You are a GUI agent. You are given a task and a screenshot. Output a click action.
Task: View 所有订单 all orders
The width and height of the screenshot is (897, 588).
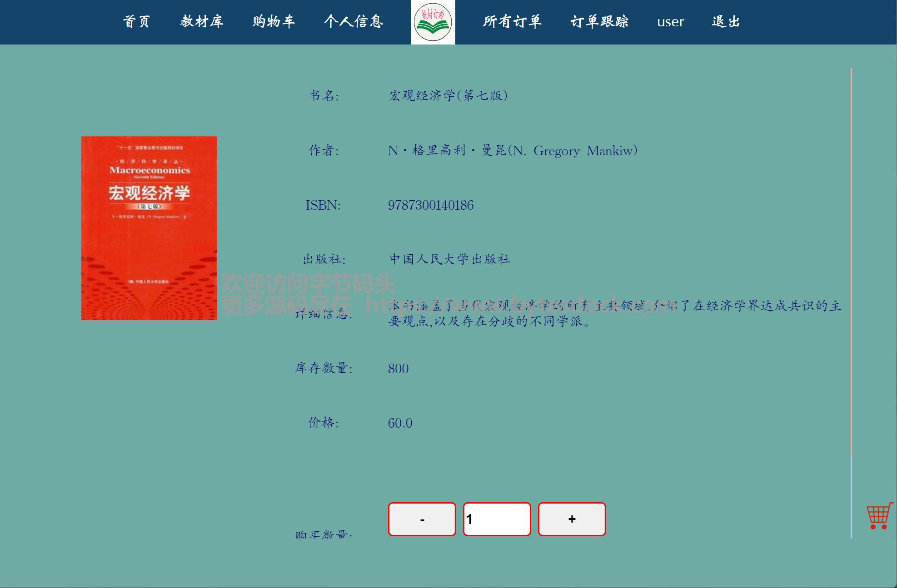click(x=512, y=22)
